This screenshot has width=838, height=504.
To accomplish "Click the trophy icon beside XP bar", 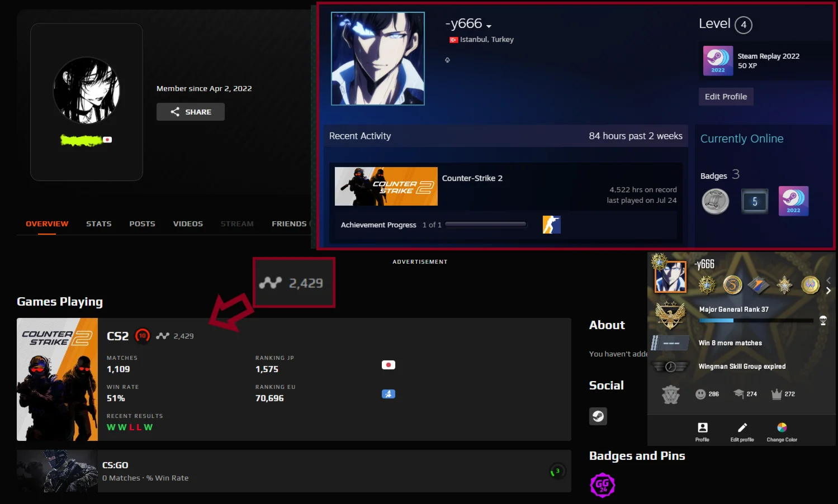I will (823, 320).
